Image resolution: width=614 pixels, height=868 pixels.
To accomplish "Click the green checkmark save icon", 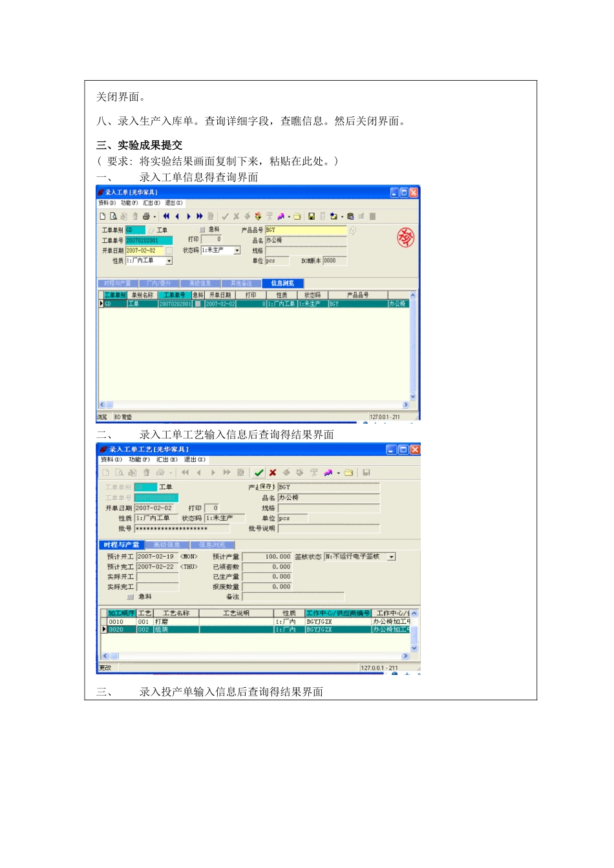I will pos(259,473).
